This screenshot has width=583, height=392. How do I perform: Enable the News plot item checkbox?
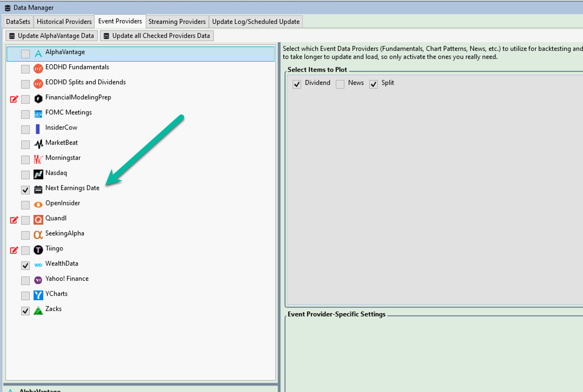(x=340, y=84)
